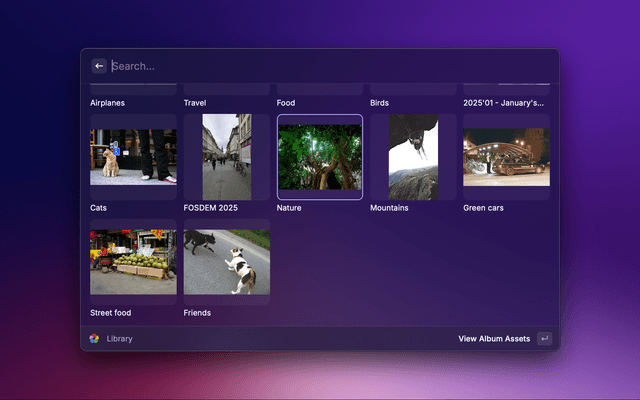Image resolution: width=640 pixels, height=400 pixels.
Task: Open the highlighted Nature album photo
Action: pyautogui.click(x=320, y=157)
